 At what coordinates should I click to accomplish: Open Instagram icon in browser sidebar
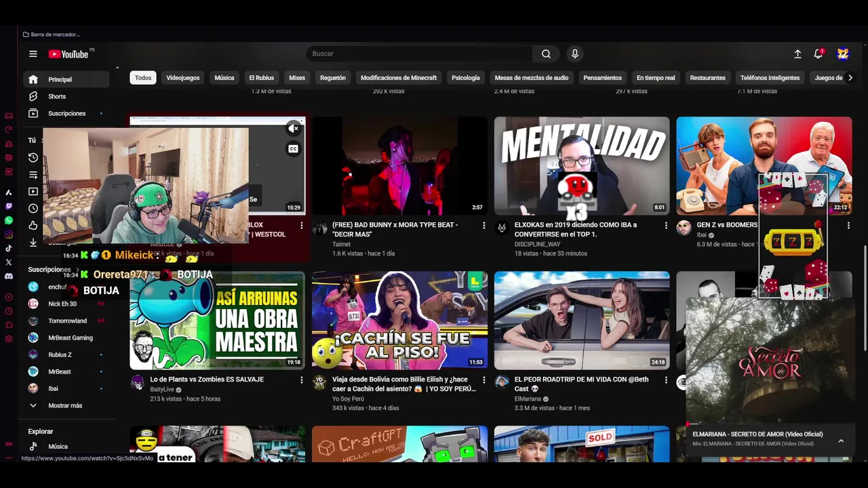point(8,235)
